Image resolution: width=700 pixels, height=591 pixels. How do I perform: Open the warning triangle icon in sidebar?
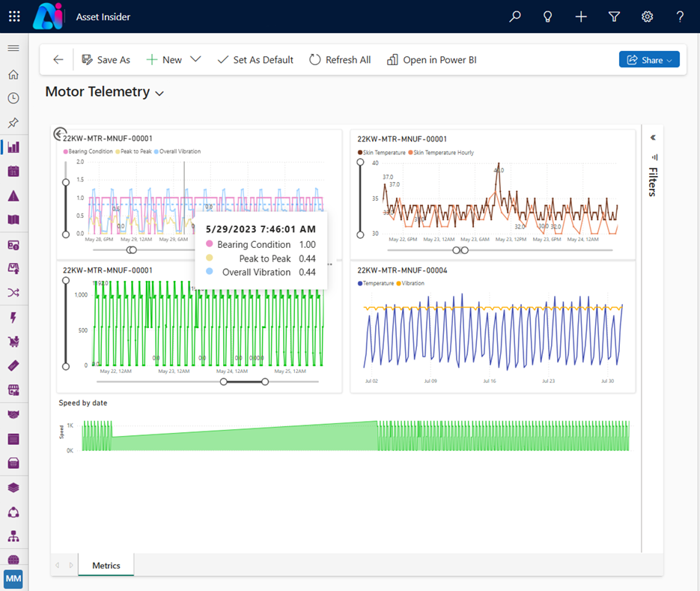click(13, 196)
